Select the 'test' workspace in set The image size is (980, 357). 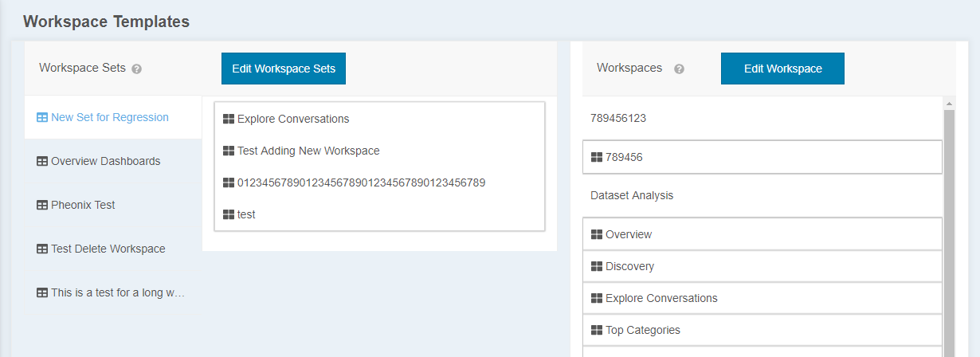coord(380,214)
